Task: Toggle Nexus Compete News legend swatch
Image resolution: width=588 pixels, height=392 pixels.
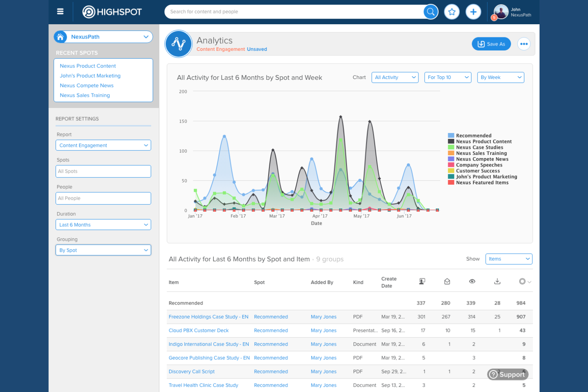Action: [451, 159]
